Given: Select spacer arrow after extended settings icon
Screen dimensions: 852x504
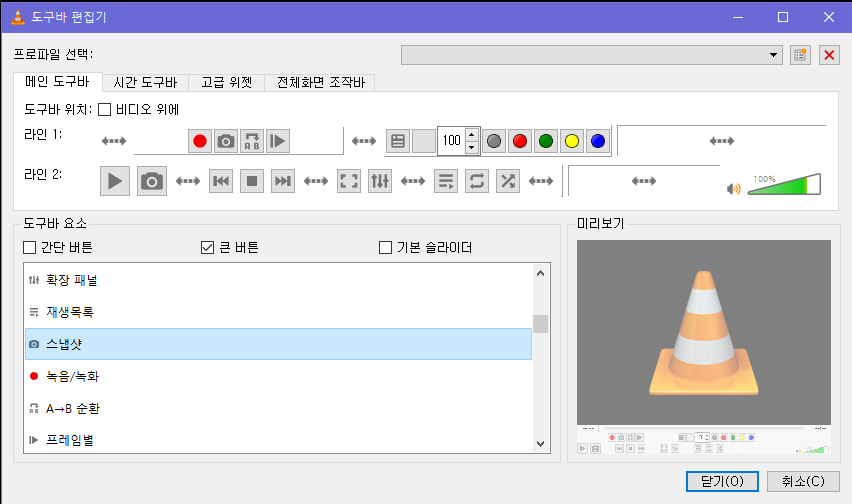Looking at the screenshot, I should [x=413, y=181].
